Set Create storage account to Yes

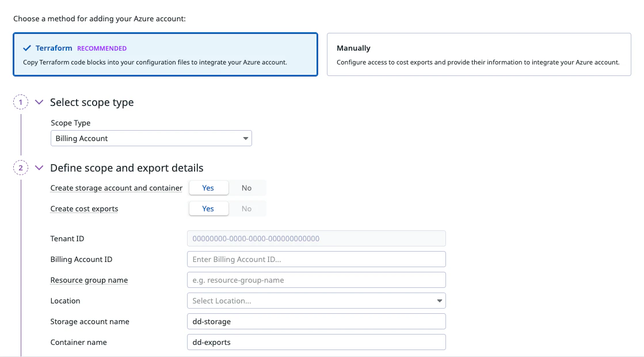click(x=208, y=188)
